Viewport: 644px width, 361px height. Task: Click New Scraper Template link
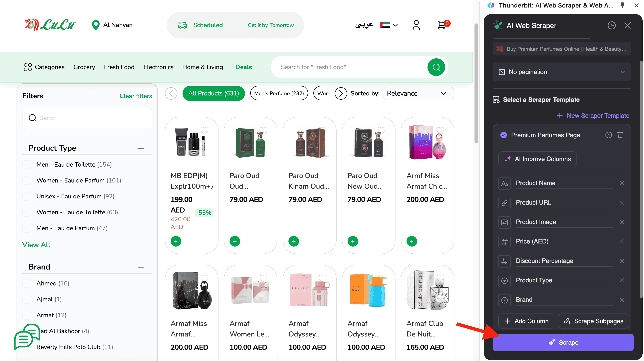coord(593,115)
